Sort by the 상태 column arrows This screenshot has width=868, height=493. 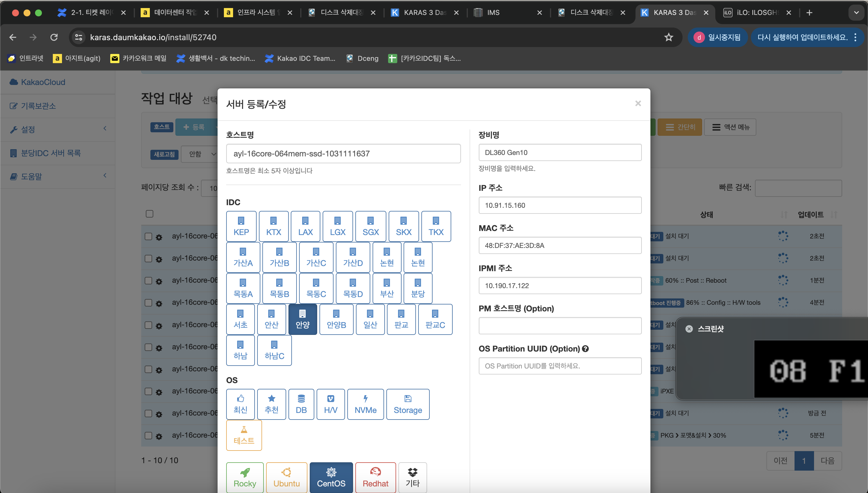(x=784, y=214)
